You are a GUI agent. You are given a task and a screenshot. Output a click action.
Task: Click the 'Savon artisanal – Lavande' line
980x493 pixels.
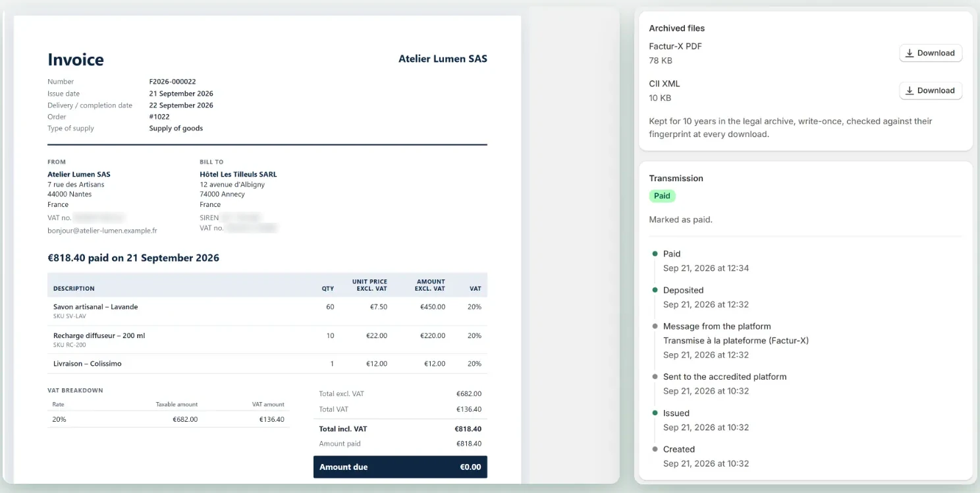[95, 307]
